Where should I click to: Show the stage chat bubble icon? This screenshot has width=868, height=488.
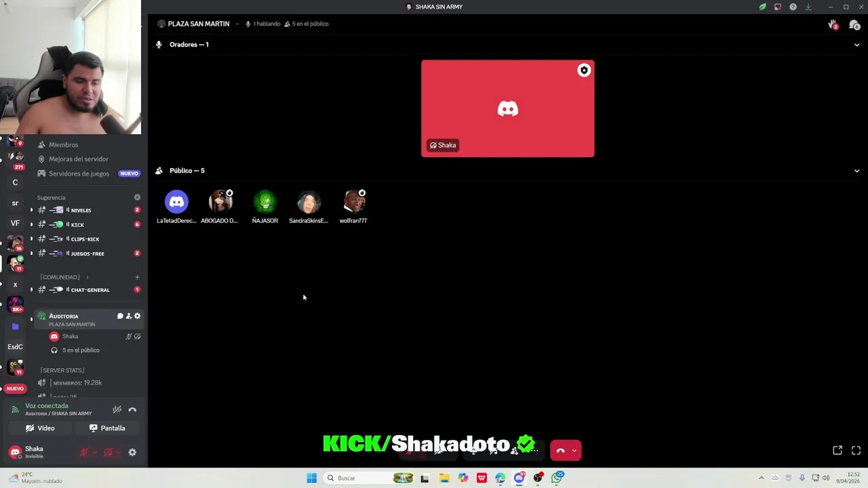click(x=854, y=25)
